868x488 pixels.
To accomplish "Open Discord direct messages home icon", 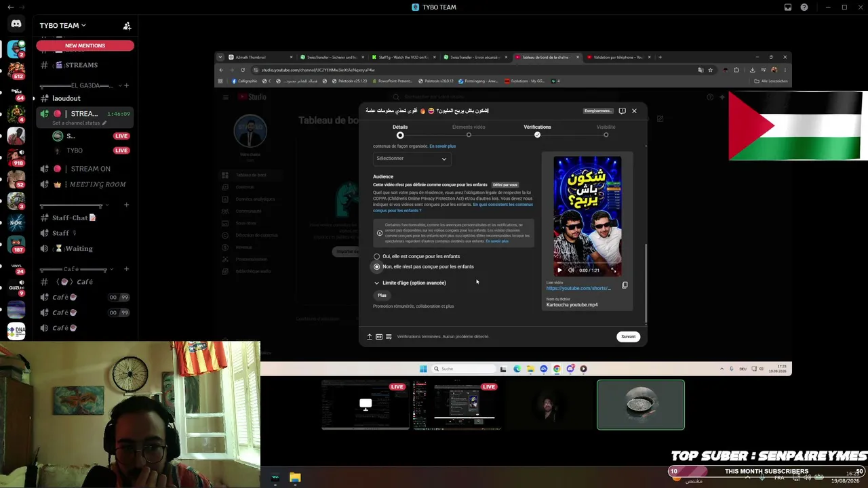I will tap(16, 24).
